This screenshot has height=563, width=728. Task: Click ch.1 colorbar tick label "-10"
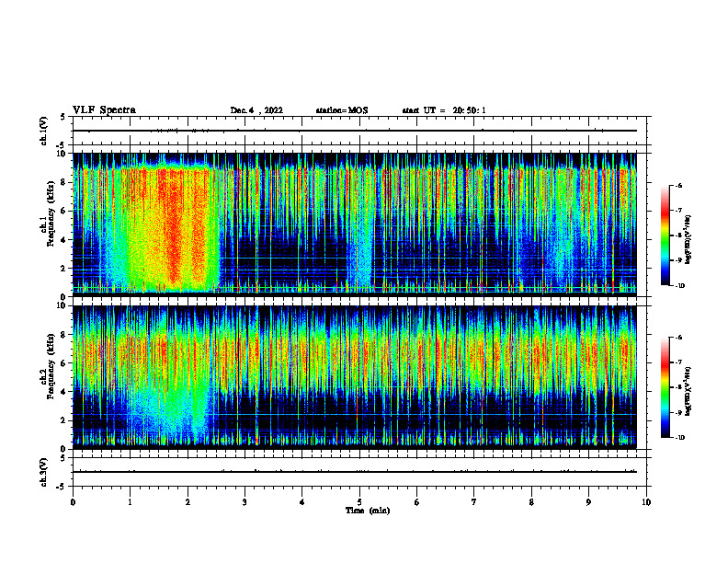pyautogui.click(x=679, y=286)
